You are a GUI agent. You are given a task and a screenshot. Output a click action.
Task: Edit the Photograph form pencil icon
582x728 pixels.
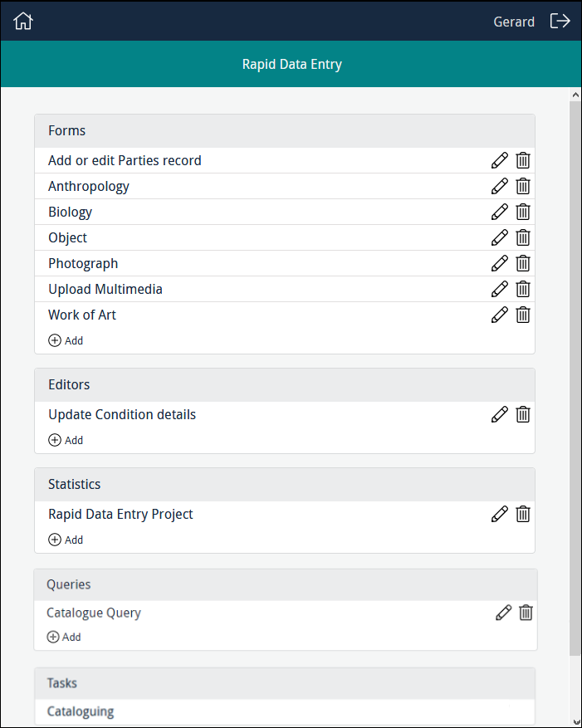click(499, 263)
